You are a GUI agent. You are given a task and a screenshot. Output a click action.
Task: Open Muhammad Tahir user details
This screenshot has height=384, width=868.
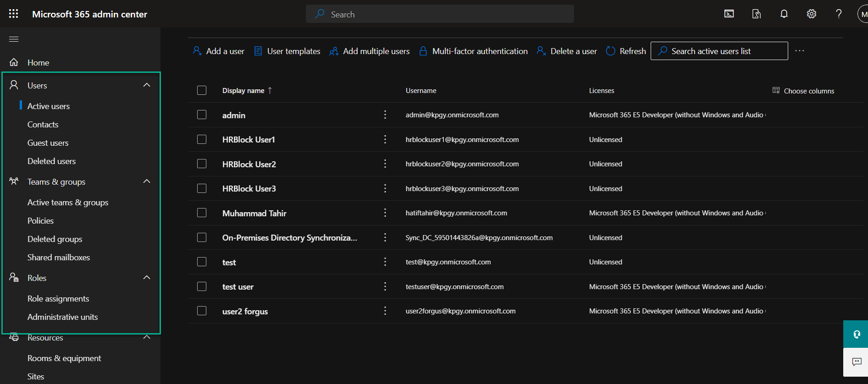pyautogui.click(x=254, y=213)
